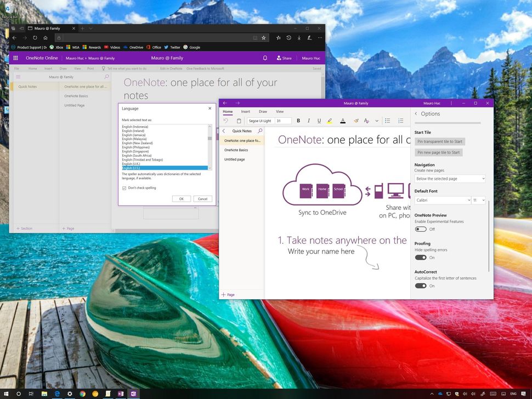This screenshot has height=399, width=532.
Task: Open the Insert tab
Action: click(245, 111)
